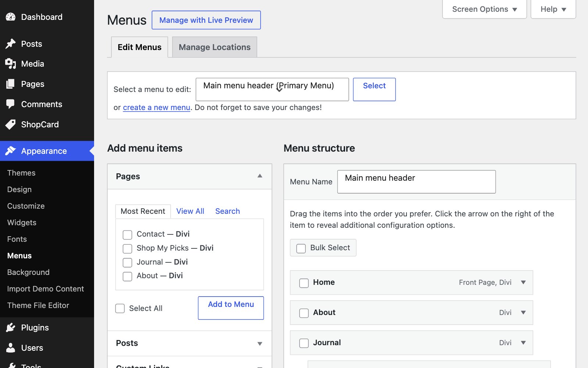Image resolution: width=588 pixels, height=368 pixels.
Task: Check the Contact — Divi page checkbox
Action: tap(128, 235)
